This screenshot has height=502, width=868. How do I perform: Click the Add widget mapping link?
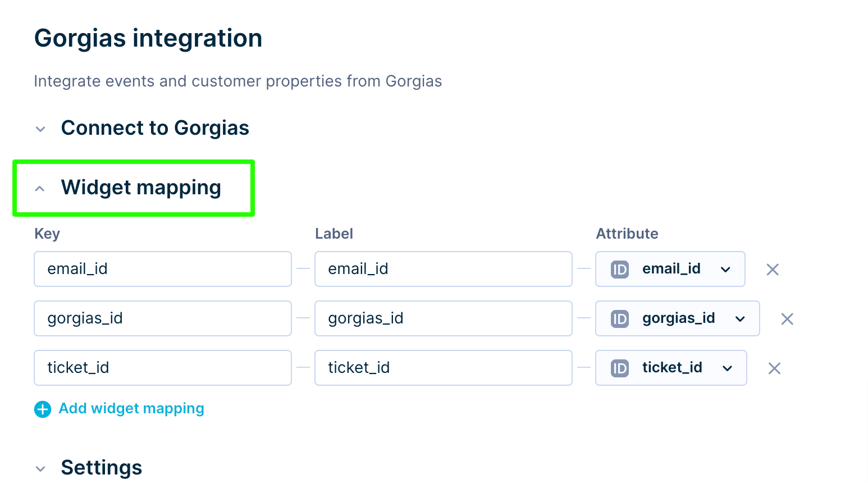pos(131,409)
